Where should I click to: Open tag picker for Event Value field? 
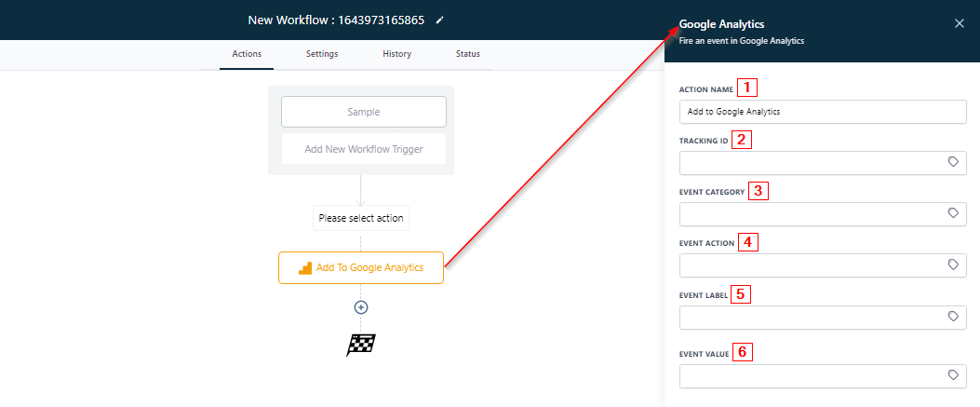pos(953,375)
